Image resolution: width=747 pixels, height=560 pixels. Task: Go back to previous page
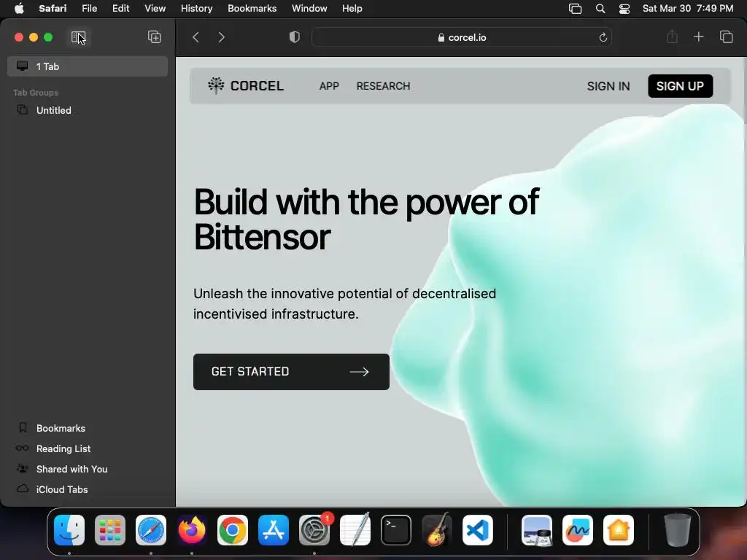tap(196, 37)
